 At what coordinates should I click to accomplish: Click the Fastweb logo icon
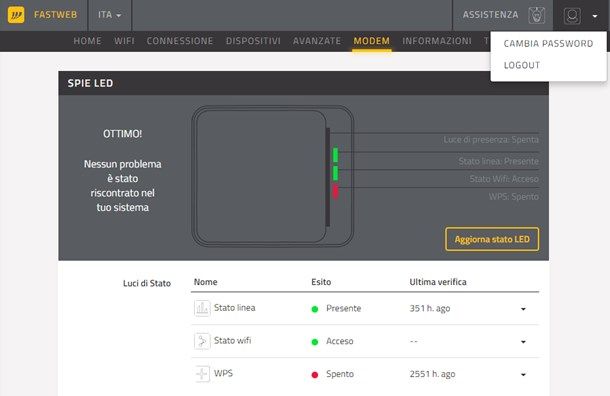coord(16,15)
